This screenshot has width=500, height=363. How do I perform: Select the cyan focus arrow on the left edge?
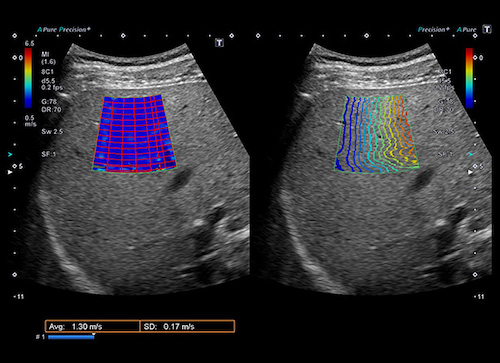[x=10, y=155]
